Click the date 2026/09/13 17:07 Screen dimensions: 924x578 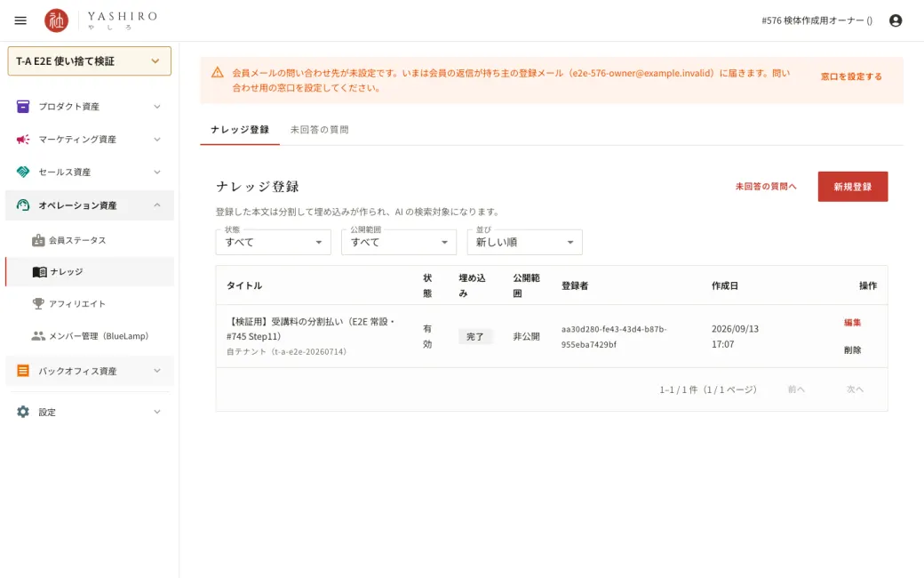point(735,337)
